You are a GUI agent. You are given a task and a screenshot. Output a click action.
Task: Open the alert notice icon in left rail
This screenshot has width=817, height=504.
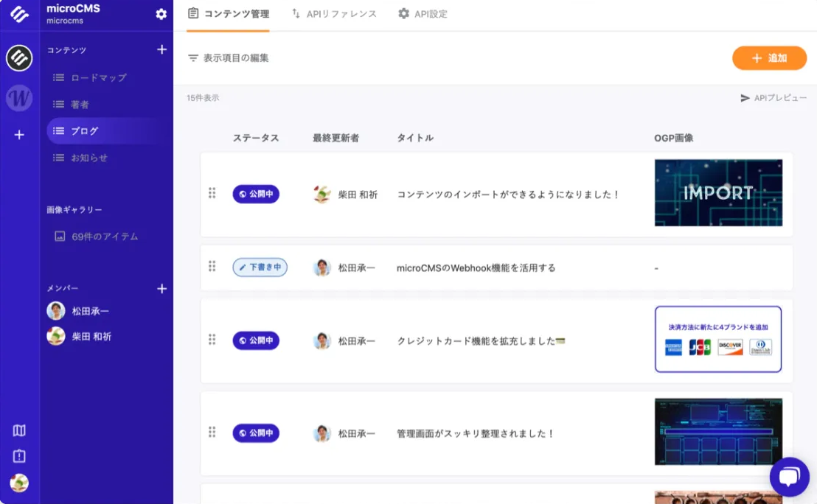coord(19,456)
